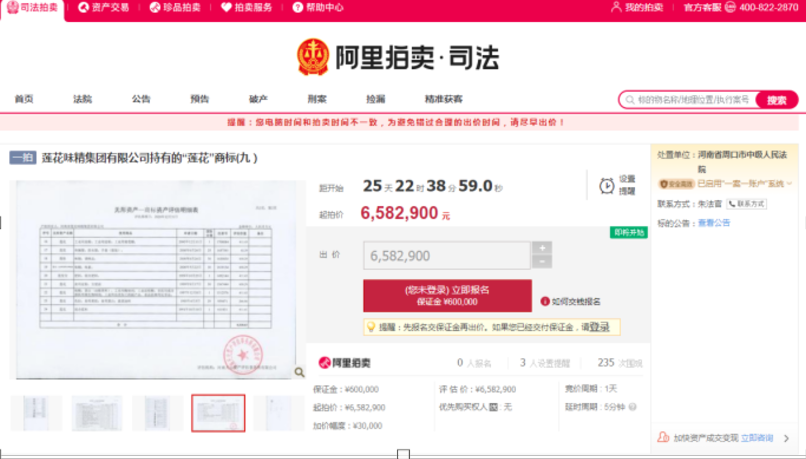Go to the 公告 navigation item

click(x=141, y=99)
